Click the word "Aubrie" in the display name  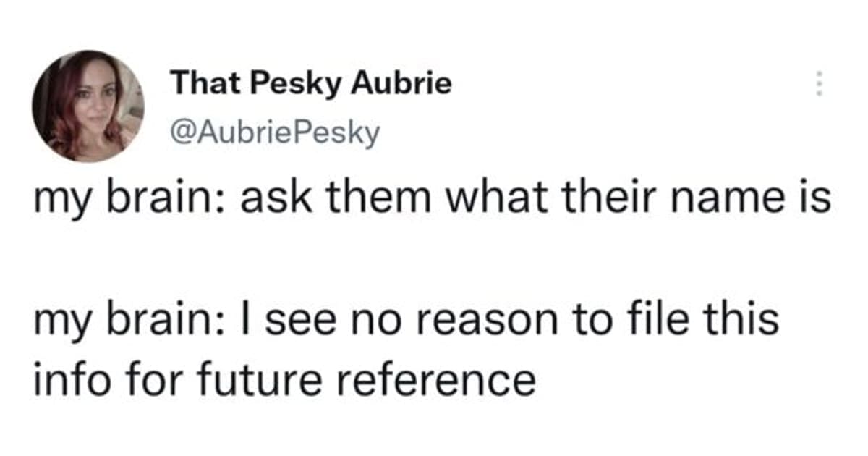401,84
